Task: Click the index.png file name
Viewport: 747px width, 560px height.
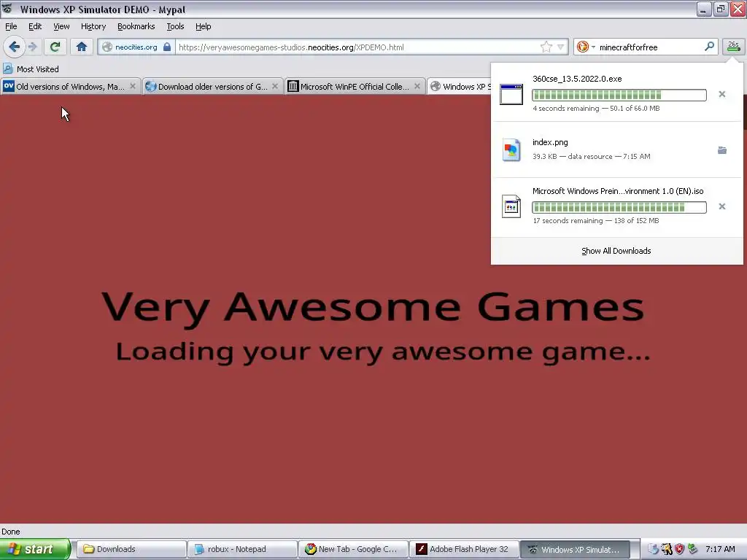Action: tap(550, 142)
